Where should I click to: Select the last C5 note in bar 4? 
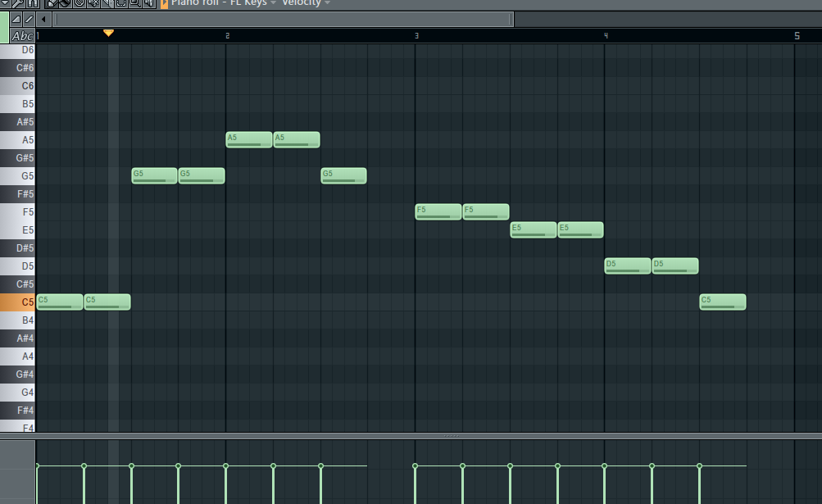[722, 302]
